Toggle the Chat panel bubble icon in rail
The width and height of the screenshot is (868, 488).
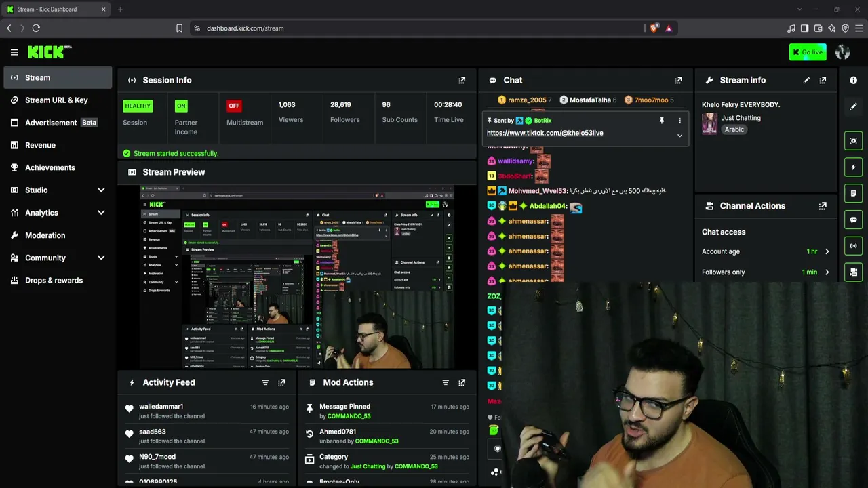[x=854, y=220]
